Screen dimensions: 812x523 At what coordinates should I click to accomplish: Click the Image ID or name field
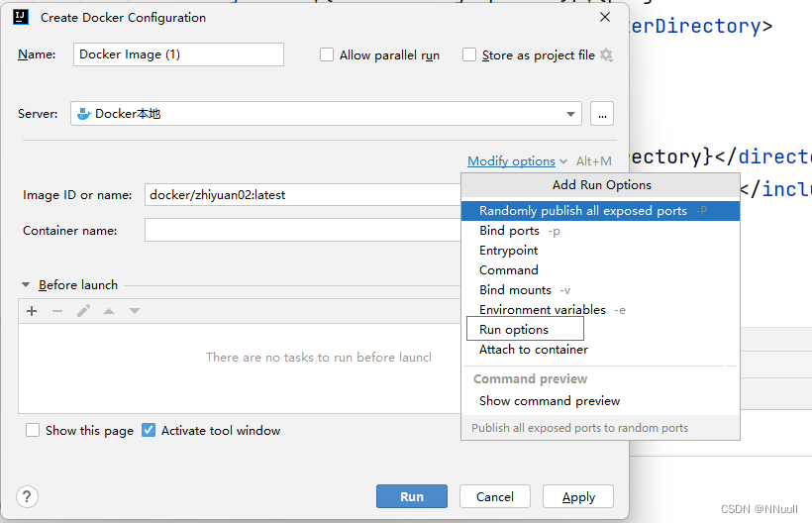pos(303,195)
